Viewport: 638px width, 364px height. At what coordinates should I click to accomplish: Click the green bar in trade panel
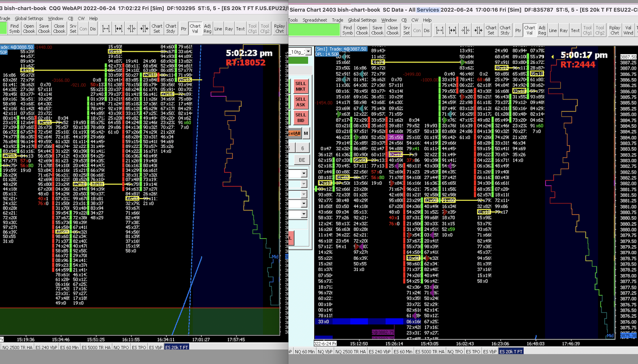pyautogui.click(x=298, y=60)
